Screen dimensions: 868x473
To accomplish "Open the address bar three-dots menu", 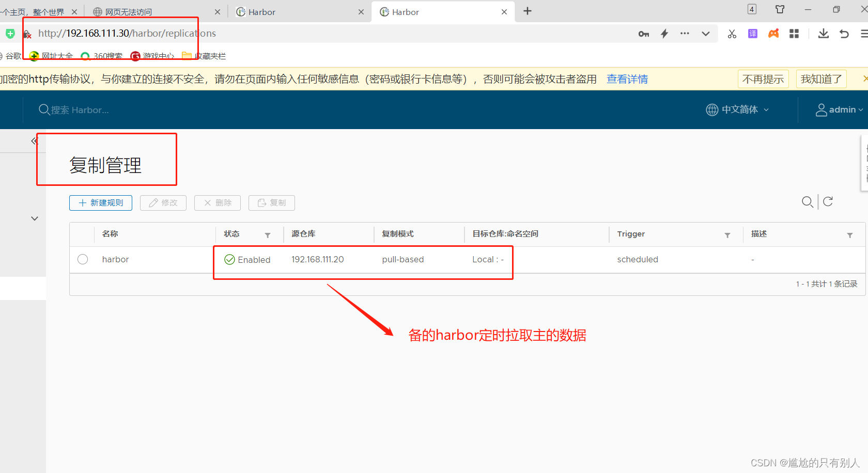I will 685,34.
